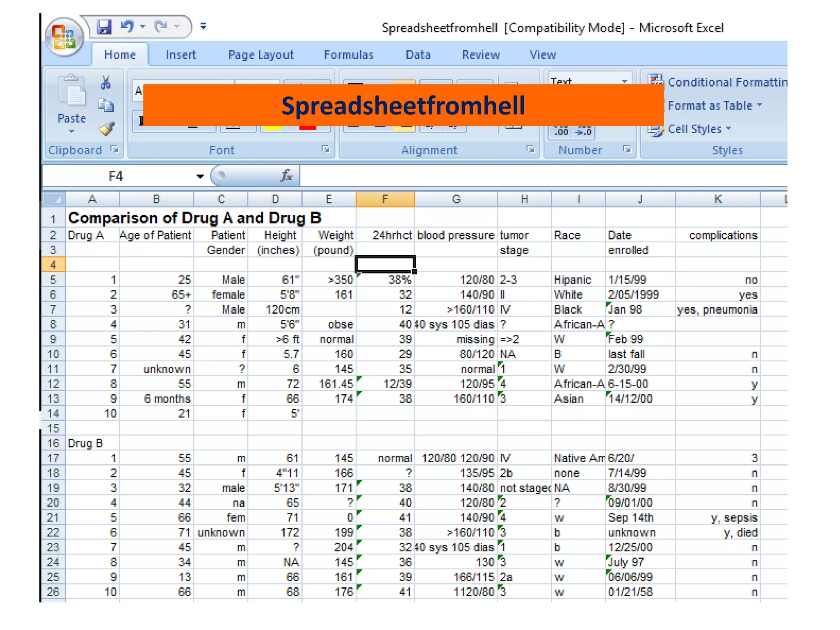Switch to the View tab
This screenshot has height=630, width=840.
[543, 55]
